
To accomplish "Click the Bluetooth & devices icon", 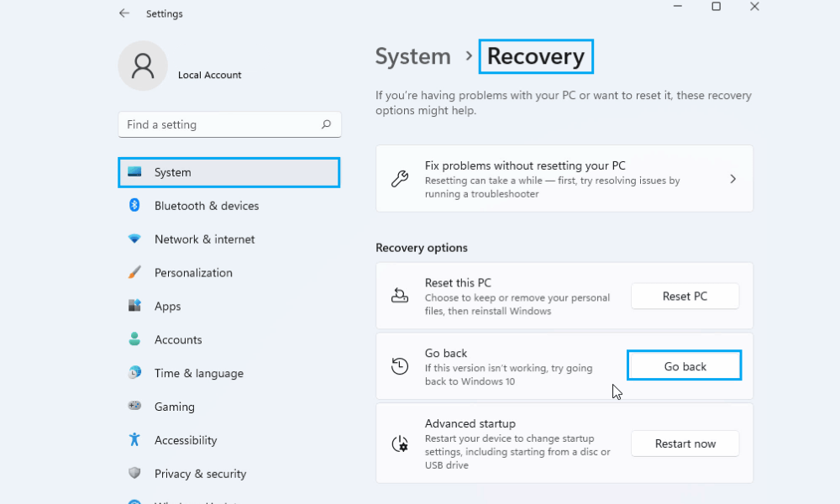I will coord(134,206).
